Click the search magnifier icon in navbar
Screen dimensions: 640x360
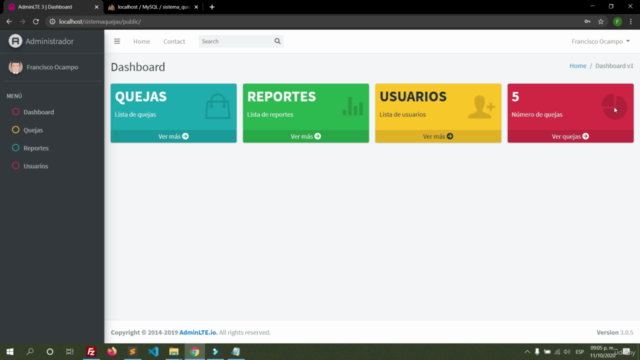(278, 41)
